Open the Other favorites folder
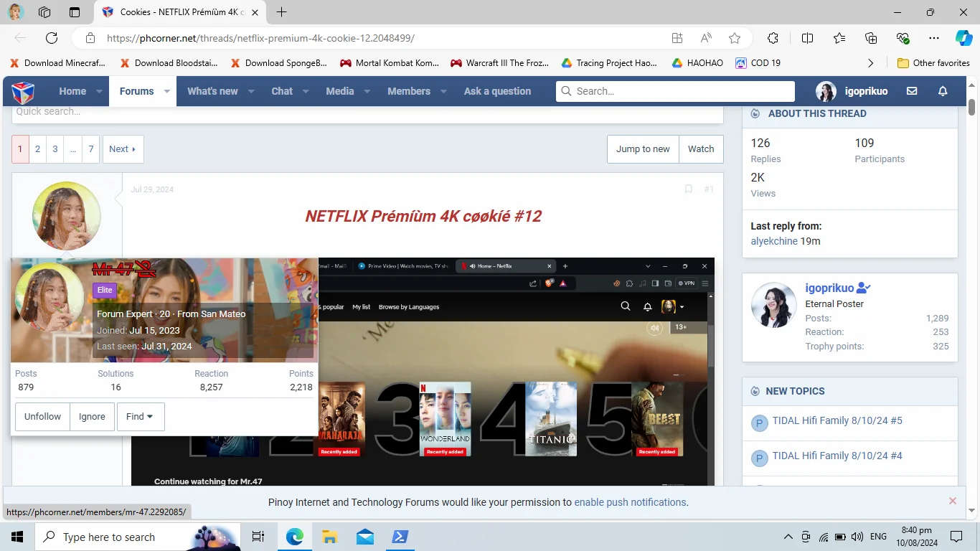 pos(933,63)
